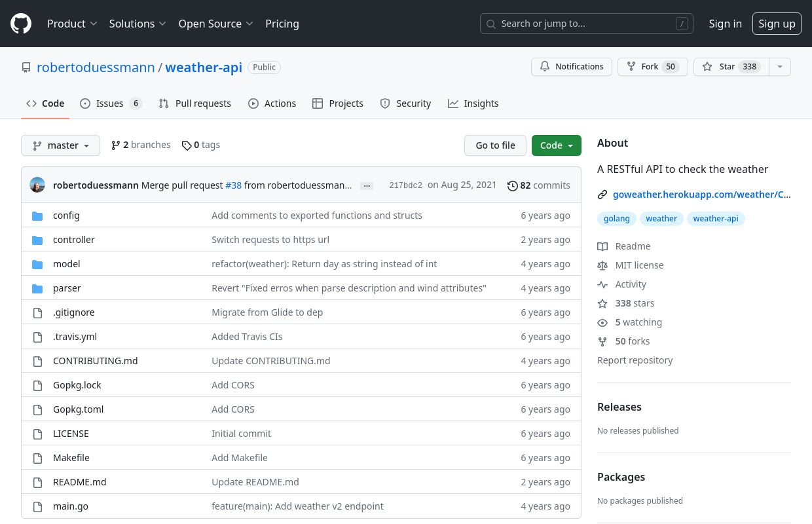Click the tags icon

187,145
